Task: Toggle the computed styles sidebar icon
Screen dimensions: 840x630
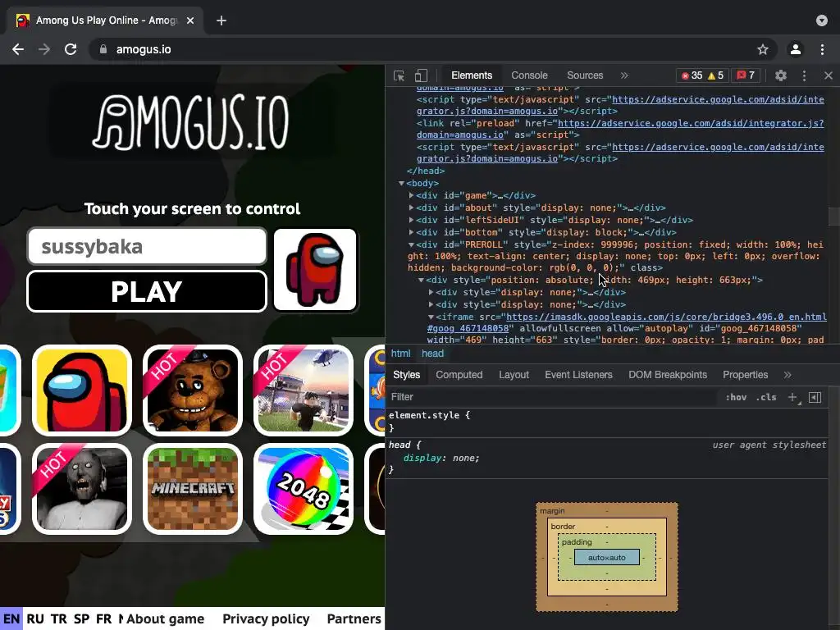Action: [815, 397]
